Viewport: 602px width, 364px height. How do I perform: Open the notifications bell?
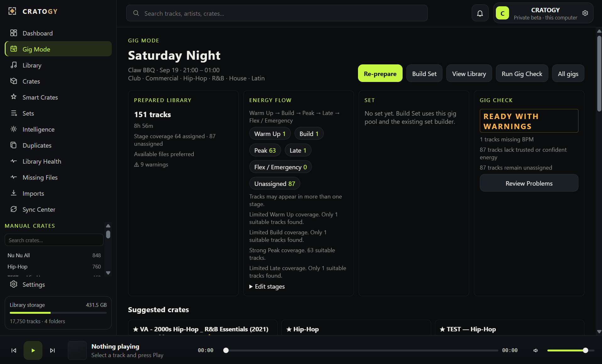pyautogui.click(x=480, y=13)
